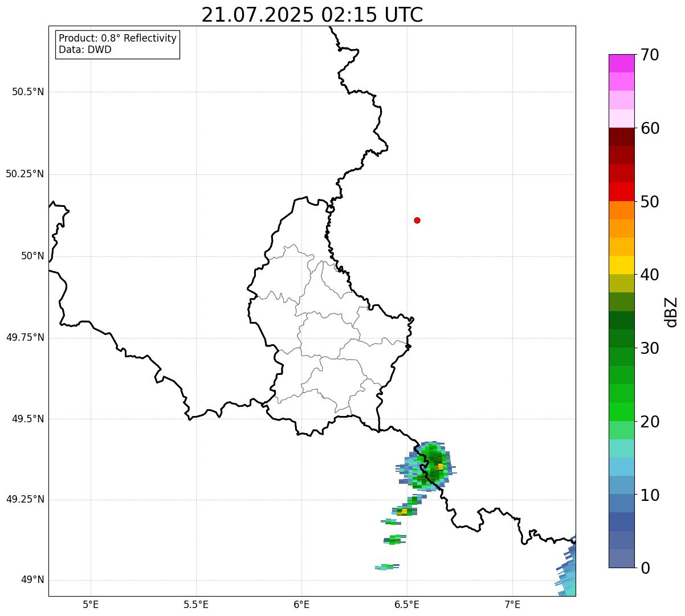This screenshot has height=616, width=685.
Task: Click the large green radar echo cell
Action: click(427, 466)
